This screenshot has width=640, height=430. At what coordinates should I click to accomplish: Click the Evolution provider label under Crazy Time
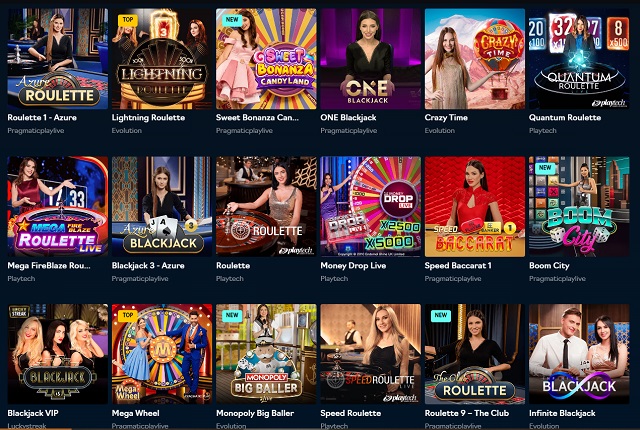tap(440, 131)
